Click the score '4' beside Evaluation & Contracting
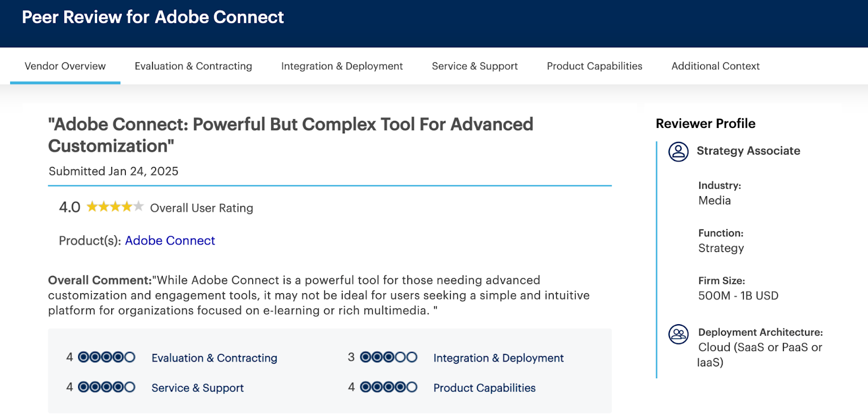The height and width of the screenshot is (419, 868). tap(69, 357)
